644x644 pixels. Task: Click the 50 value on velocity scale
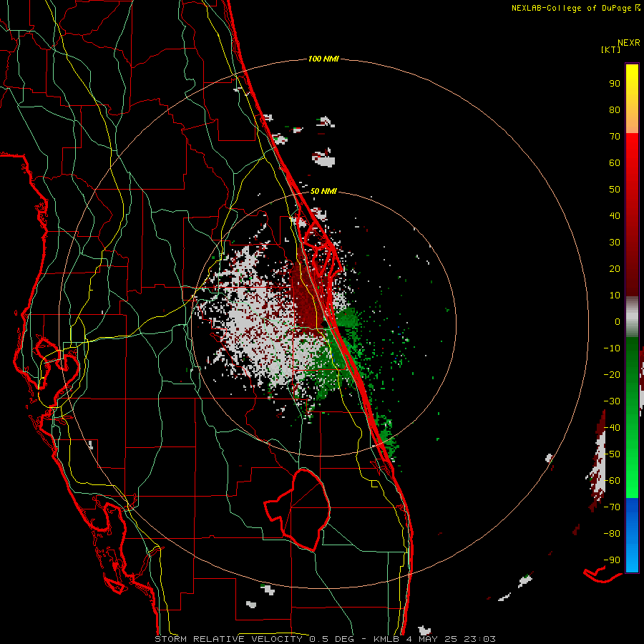[x=615, y=190]
